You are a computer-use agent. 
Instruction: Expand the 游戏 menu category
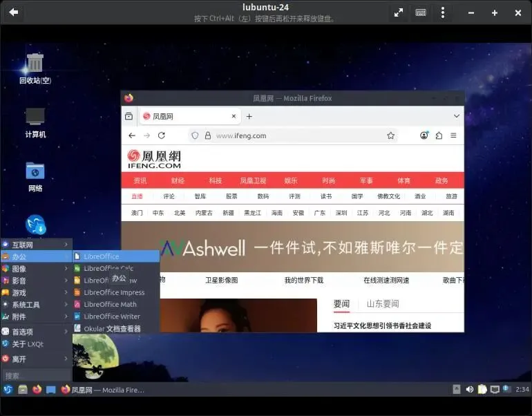point(36,292)
